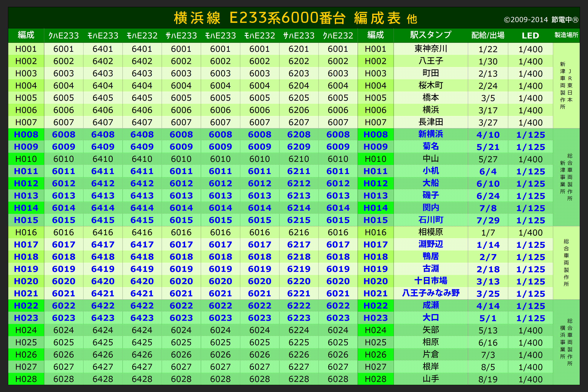
Task: Select the 成瀬 station cell
Action: pos(430,305)
